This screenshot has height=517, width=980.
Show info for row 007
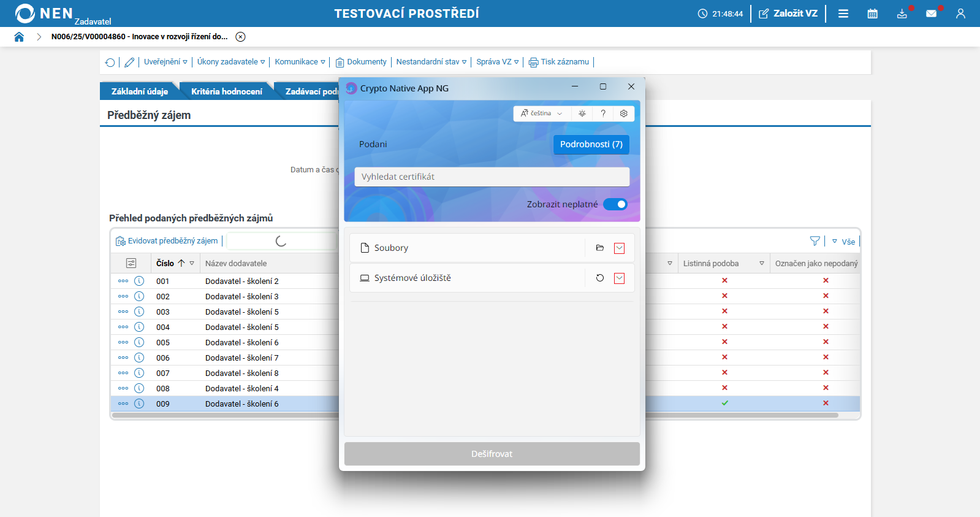point(139,373)
